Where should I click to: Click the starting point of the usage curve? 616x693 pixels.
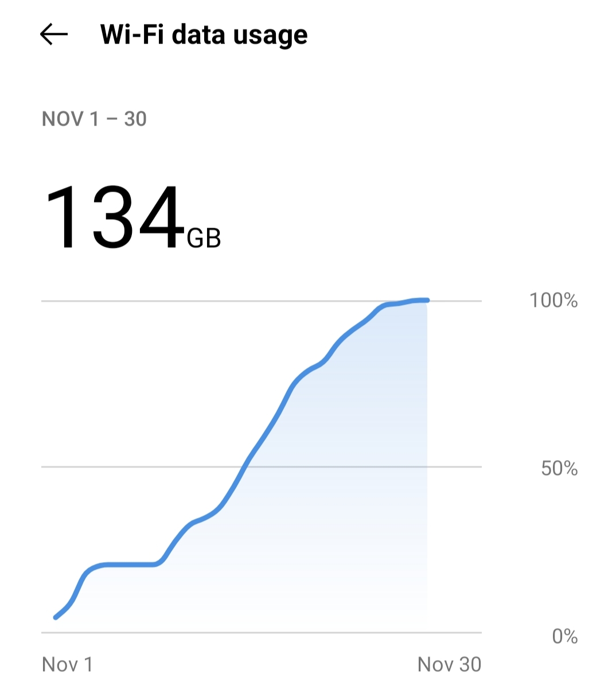tap(56, 617)
